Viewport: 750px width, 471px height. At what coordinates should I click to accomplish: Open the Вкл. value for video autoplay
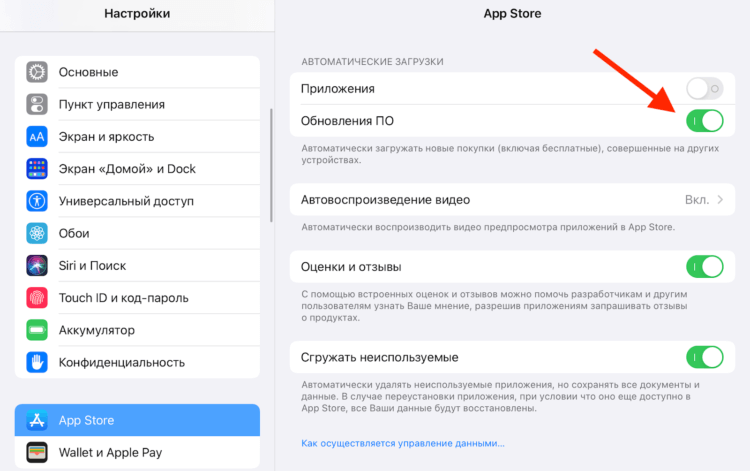697,200
